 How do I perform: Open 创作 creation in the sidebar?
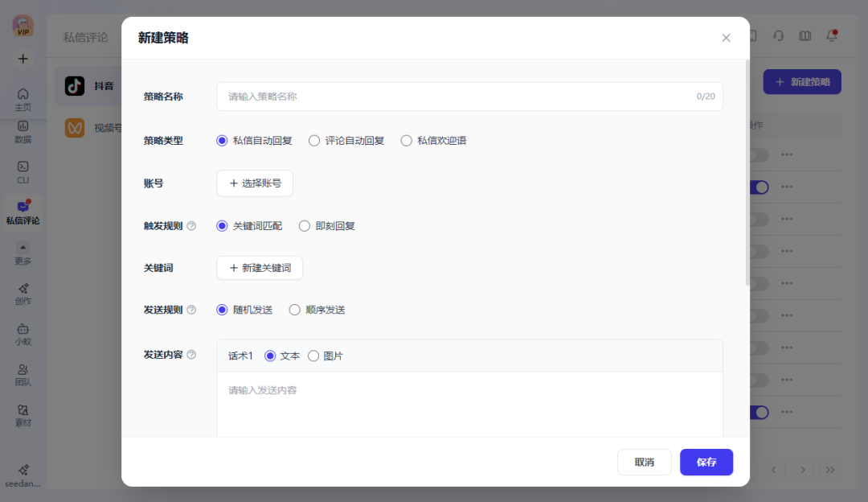pyautogui.click(x=23, y=294)
